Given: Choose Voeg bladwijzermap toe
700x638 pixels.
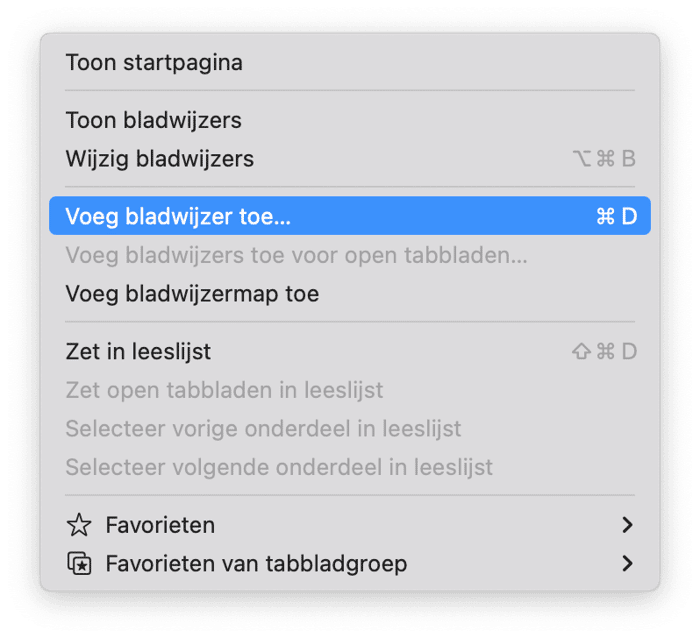Looking at the screenshot, I should 350,294.
